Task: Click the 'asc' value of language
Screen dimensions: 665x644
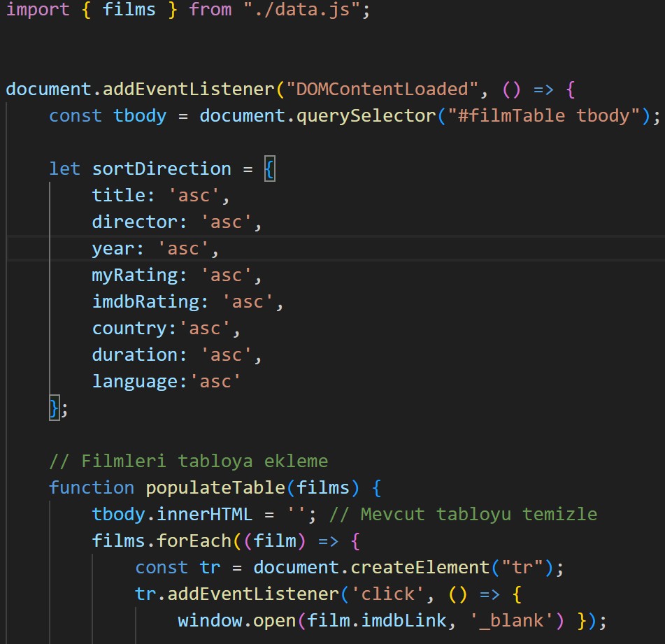Action: 220,381
